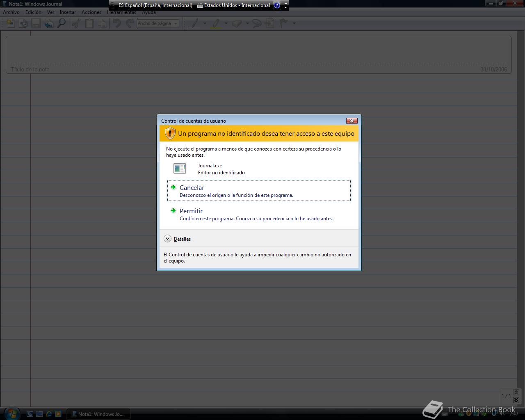The image size is (525, 420).
Task: Click the View Recent Notes icon
Action: tap(23, 23)
